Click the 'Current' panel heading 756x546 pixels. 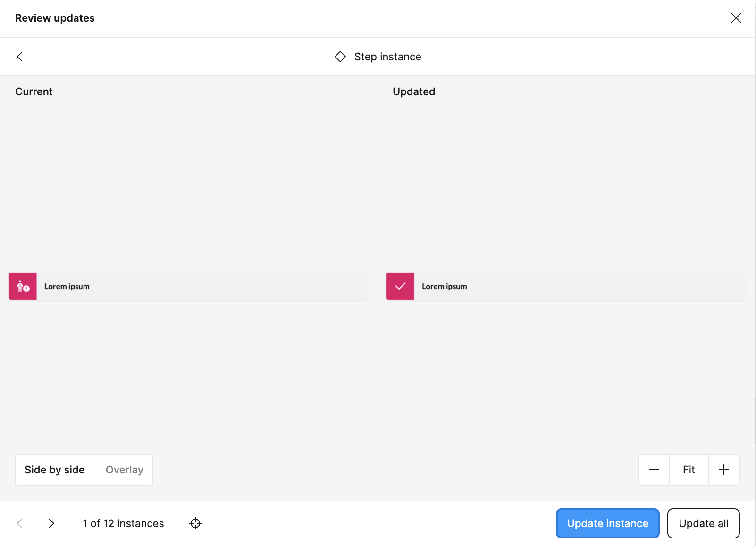pyautogui.click(x=34, y=91)
